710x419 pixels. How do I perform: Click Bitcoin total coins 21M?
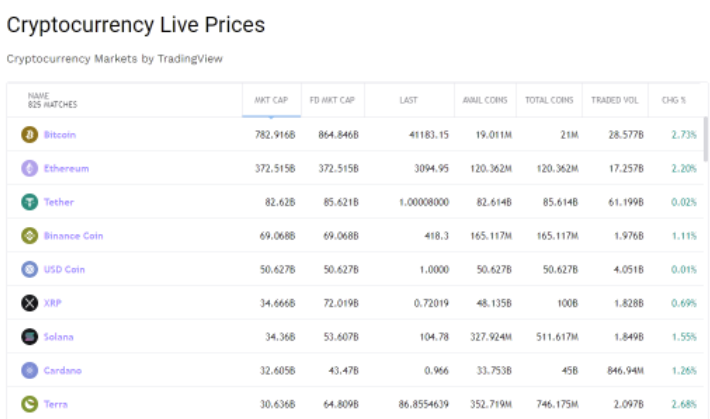coord(569,135)
